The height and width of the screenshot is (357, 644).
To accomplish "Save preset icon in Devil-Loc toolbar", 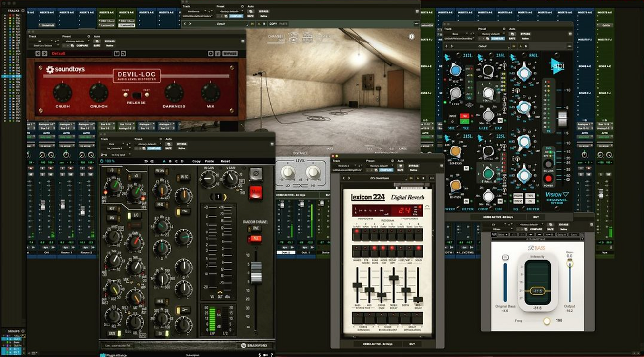I will [x=117, y=53].
